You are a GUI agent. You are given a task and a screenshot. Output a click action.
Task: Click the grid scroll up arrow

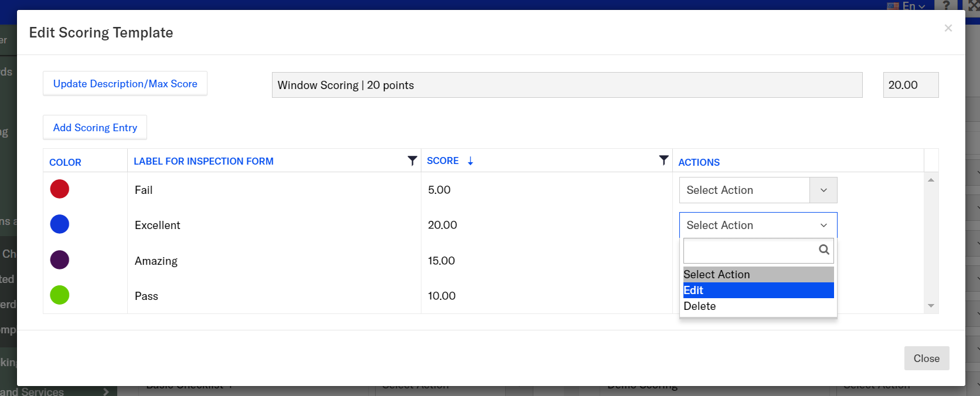(931, 180)
